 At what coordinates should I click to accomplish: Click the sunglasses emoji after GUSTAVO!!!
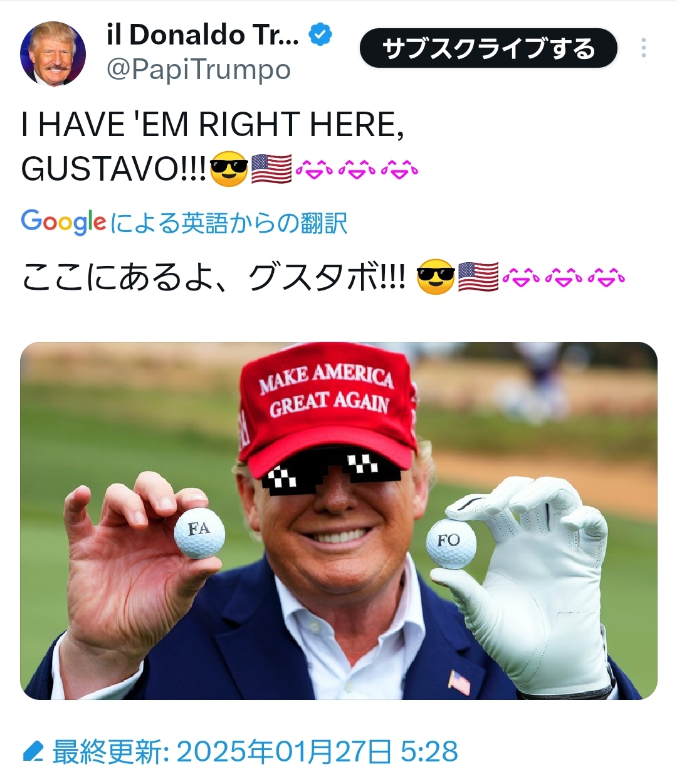pyautogui.click(x=229, y=168)
